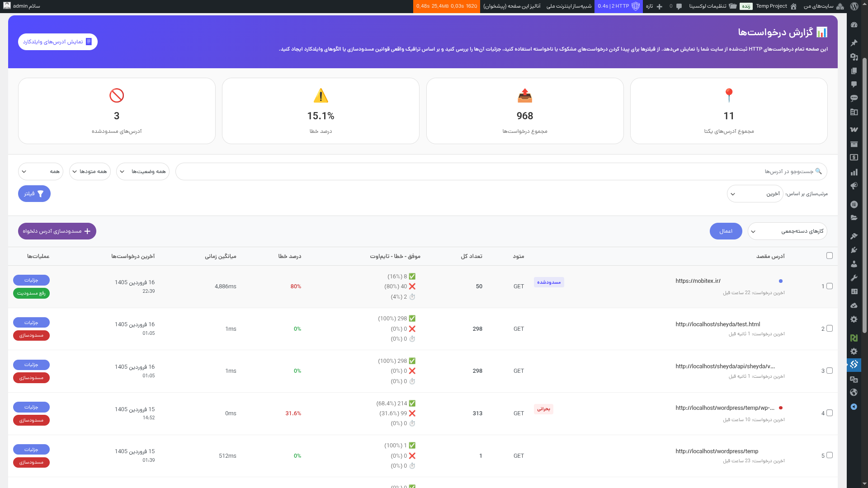Viewport: 868px width, 488px height.
Task: Click جزئیات for nobitex.ir row
Action: [31, 280]
